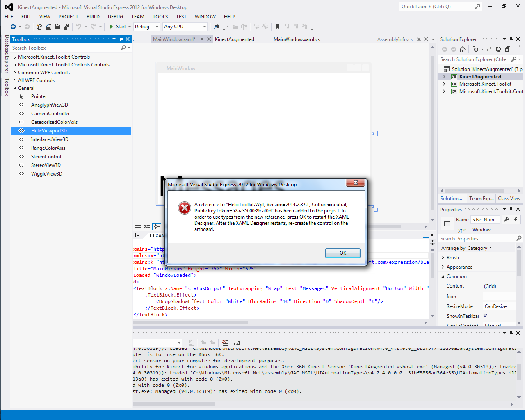Click the Toolbox search magnifier icon
525x420 pixels.
point(123,48)
